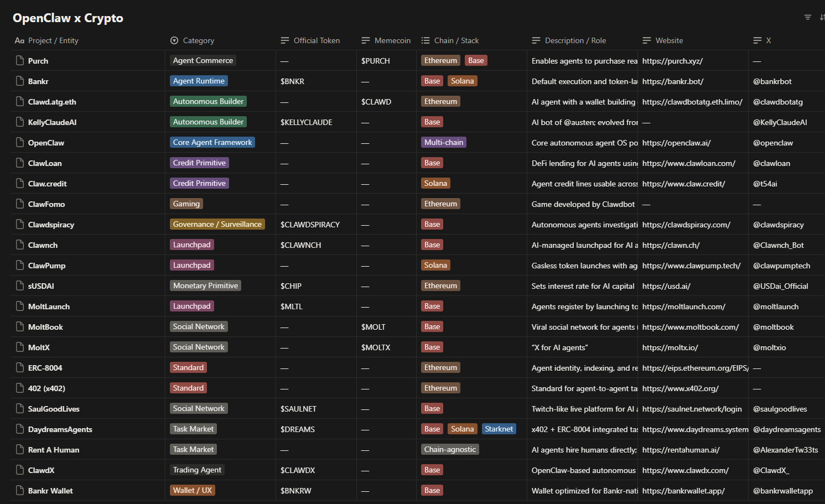This screenshot has height=504, width=825.
Task: Click the page icon next to MoltBook
Action: (x=20, y=326)
